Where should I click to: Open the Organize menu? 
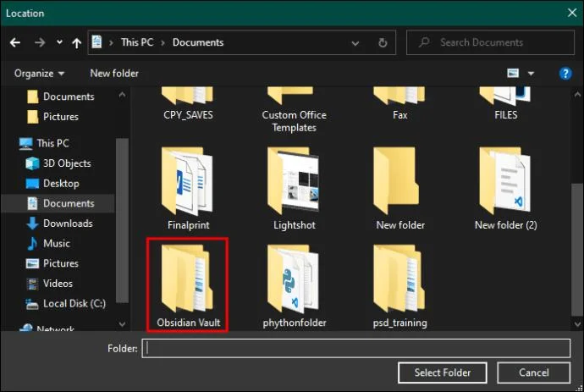click(39, 74)
